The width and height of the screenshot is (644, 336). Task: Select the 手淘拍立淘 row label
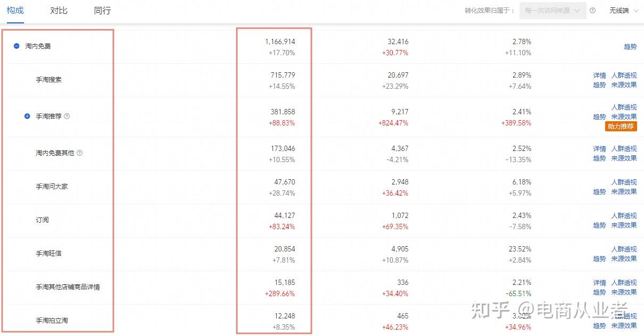tap(52, 320)
